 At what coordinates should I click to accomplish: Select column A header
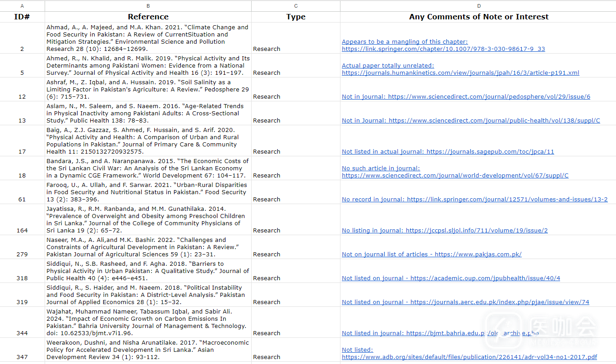[22, 6]
